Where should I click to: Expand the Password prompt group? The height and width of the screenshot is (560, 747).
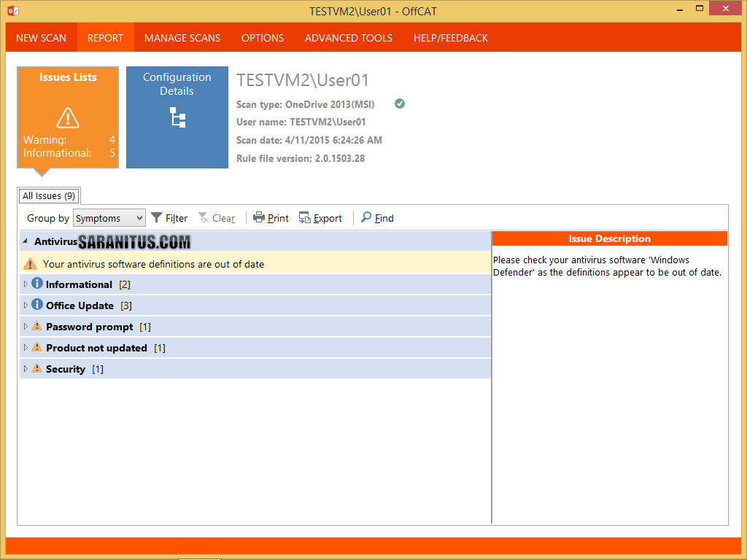pos(26,327)
